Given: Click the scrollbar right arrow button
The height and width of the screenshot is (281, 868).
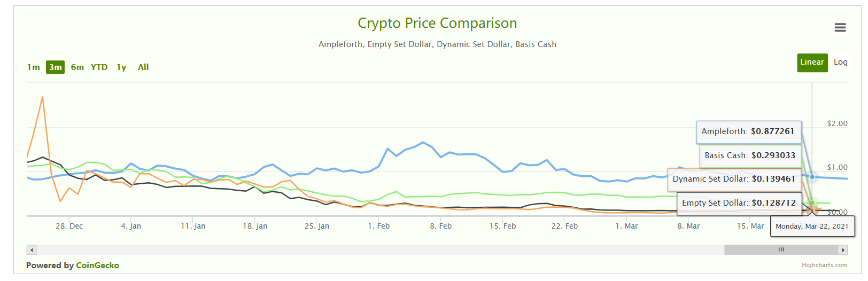Looking at the screenshot, I should (843, 250).
